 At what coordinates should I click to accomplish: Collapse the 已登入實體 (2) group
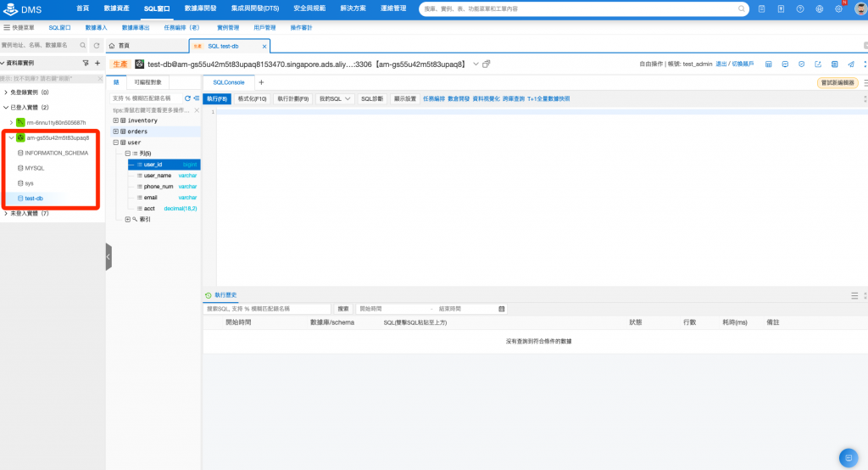6,108
